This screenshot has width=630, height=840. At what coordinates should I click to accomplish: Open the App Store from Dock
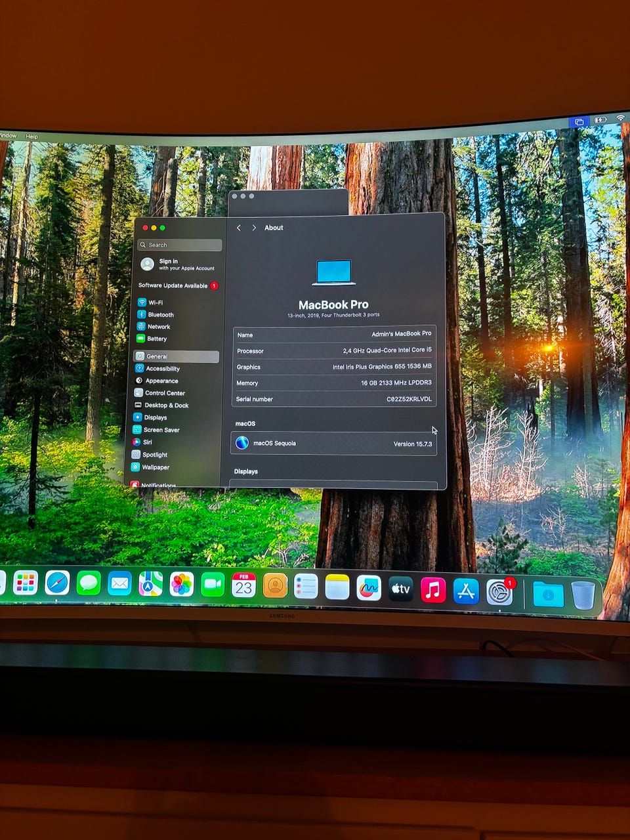pyautogui.click(x=466, y=591)
